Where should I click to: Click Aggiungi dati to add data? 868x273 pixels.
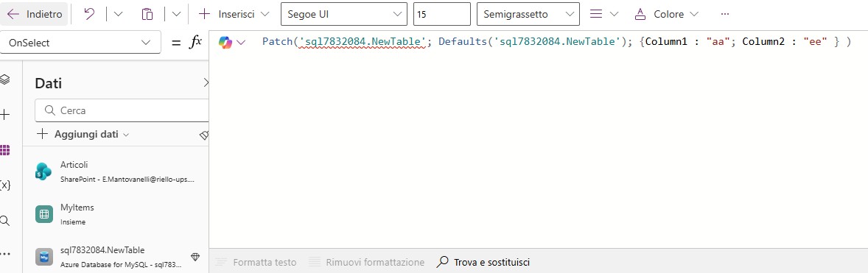click(x=83, y=134)
